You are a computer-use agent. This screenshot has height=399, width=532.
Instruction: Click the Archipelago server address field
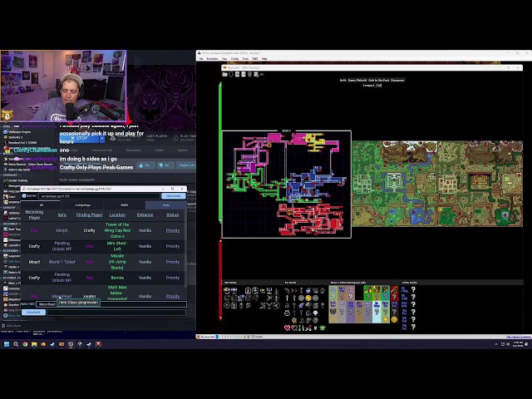click(99, 196)
